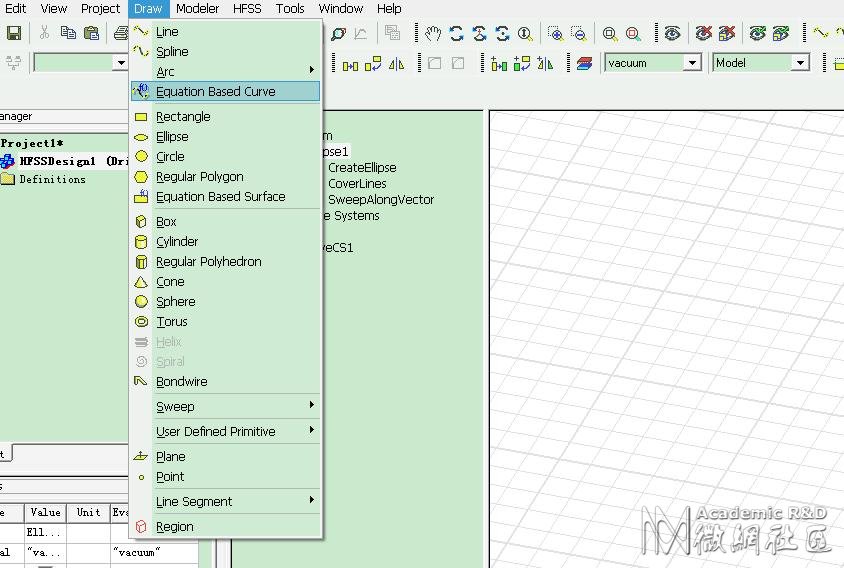Screen dimensions: 844x568
Task: Click the red and blue layered material icon
Action: [584, 64]
